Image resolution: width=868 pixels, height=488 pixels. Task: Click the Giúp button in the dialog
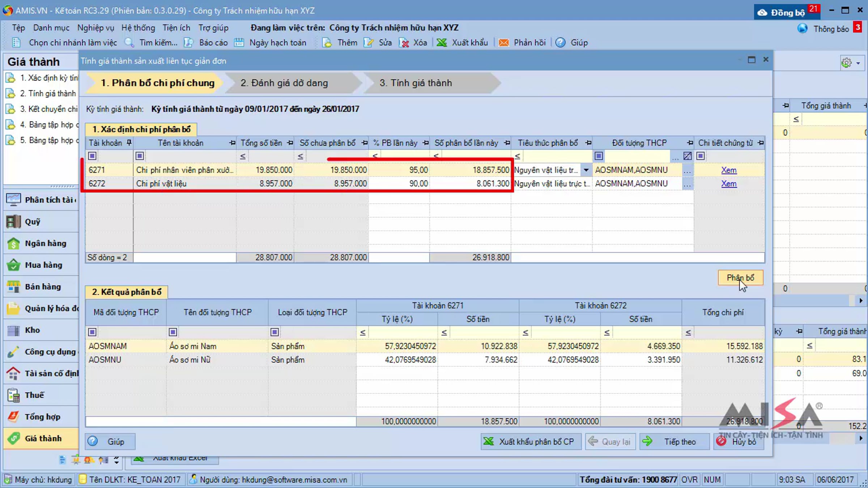[x=110, y=441]
